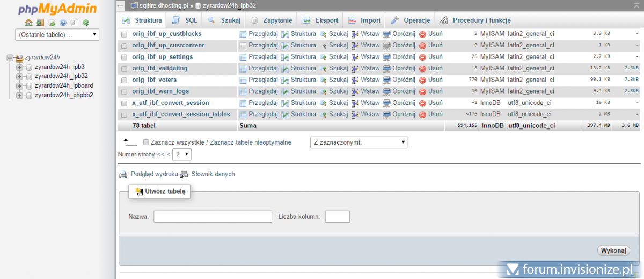644x279 pixels.
Task: Click the logout door icon in sidebar
Action: click(40, 23)
